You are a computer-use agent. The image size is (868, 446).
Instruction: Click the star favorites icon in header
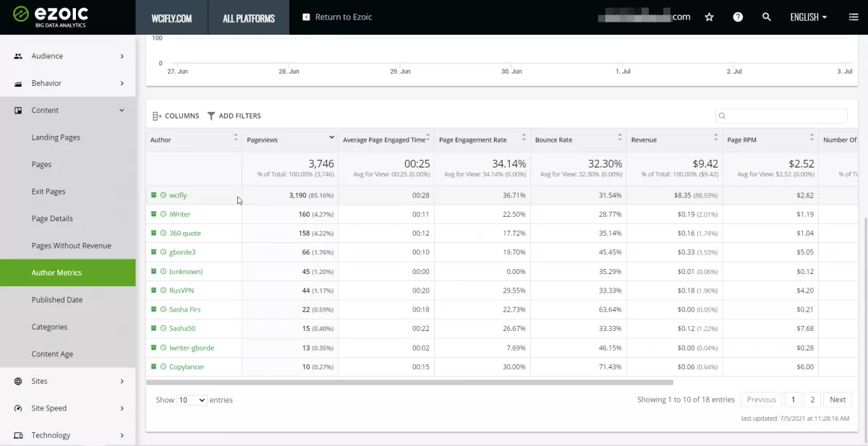tap(709, 17)
